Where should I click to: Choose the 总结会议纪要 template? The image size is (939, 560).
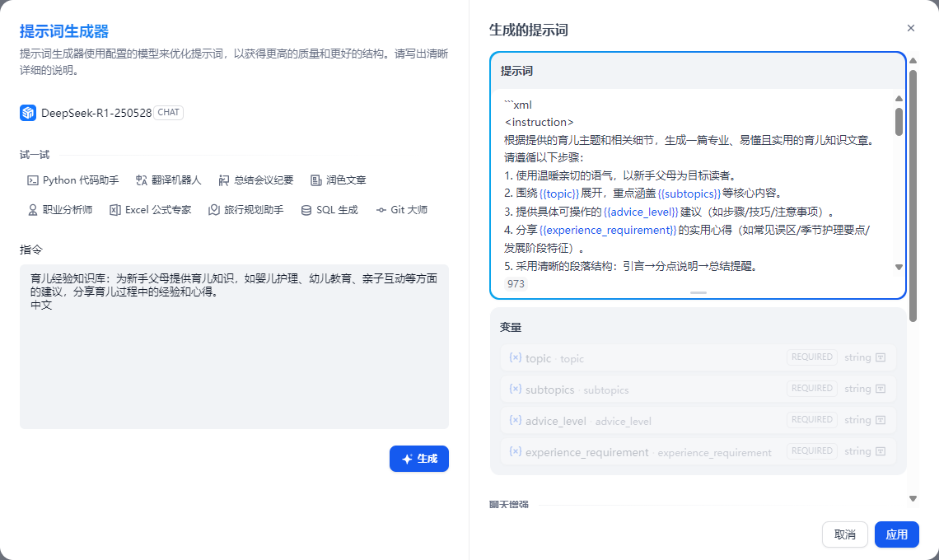pyautogui.click(x=256, y=180)
